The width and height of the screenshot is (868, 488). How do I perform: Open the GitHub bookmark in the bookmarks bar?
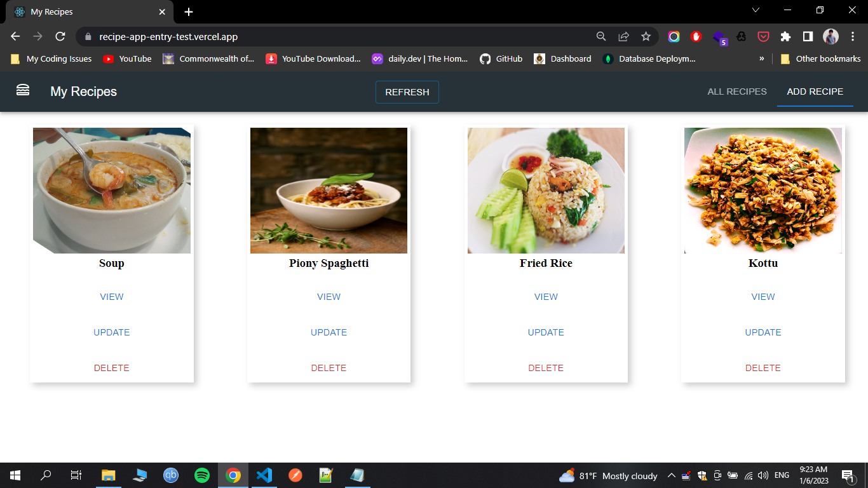501,58
